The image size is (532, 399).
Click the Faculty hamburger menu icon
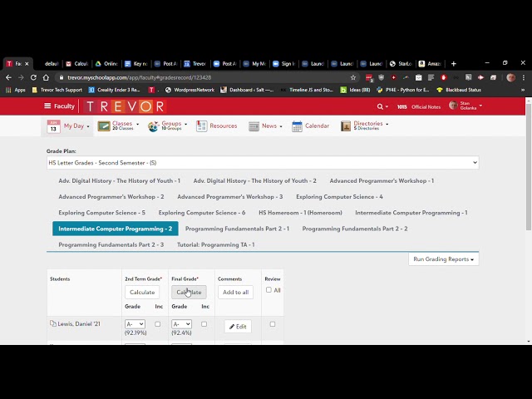pos(47,106)
